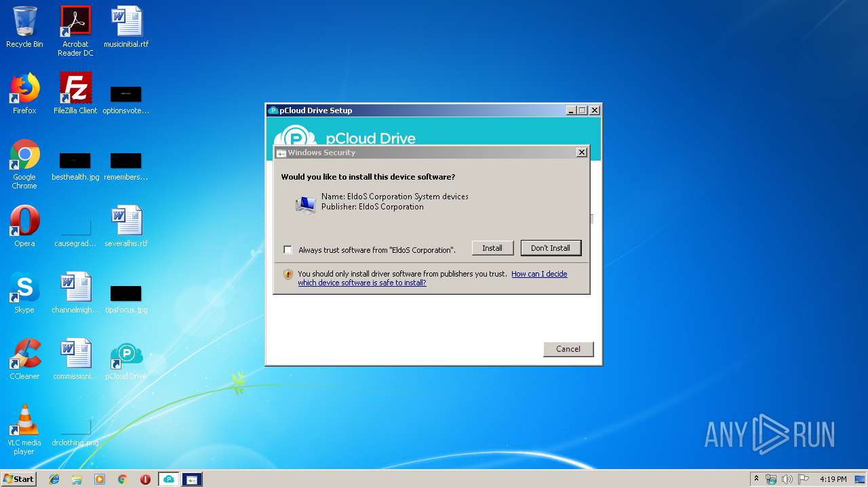Minimize the pCloud Drive Setup window
Screen dimensions: 868x488
pos(572,110)
